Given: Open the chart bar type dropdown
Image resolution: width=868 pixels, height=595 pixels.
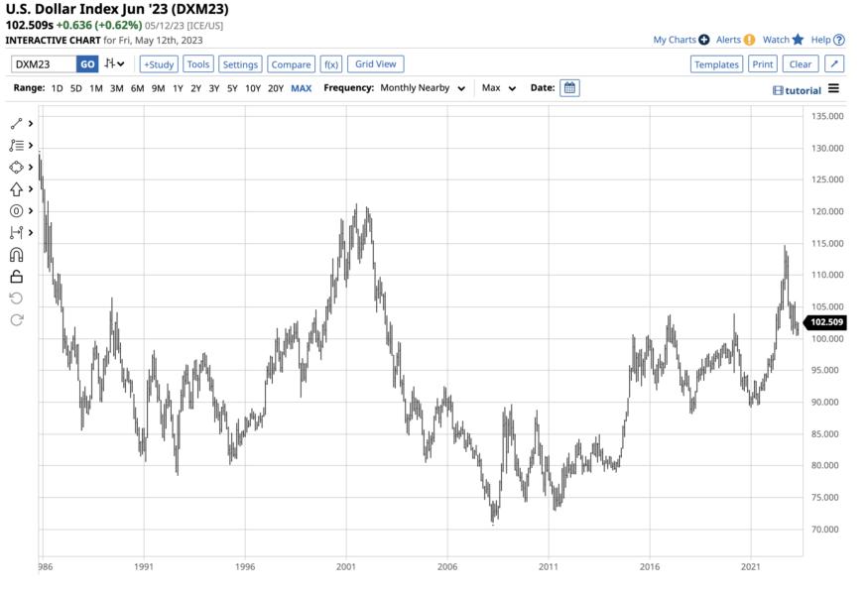Looking at the screenshot, I should (115, 64).
